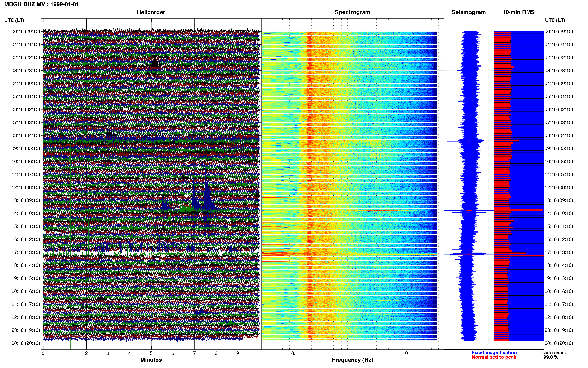This screenshot has height=368, width=588.
Task: Click '13:10 (09:10)' on the Helicorder time axis
Action: click(x=26, y=200)
